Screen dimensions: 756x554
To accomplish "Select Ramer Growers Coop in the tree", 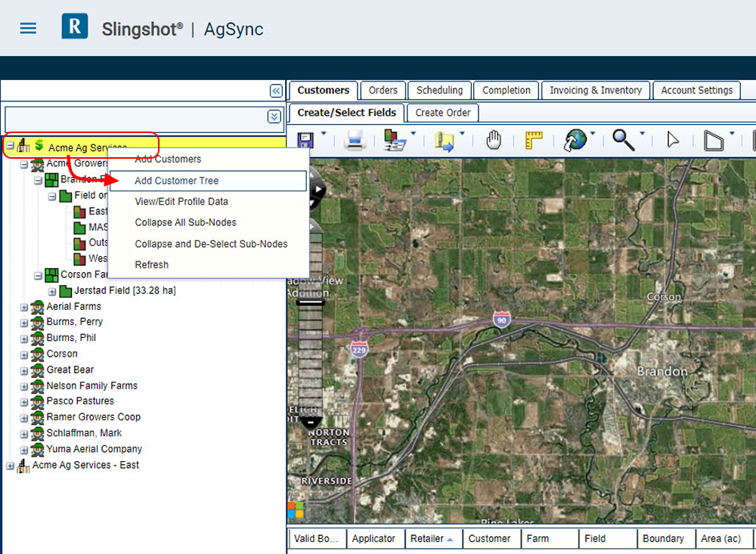I will click(94, 417).
